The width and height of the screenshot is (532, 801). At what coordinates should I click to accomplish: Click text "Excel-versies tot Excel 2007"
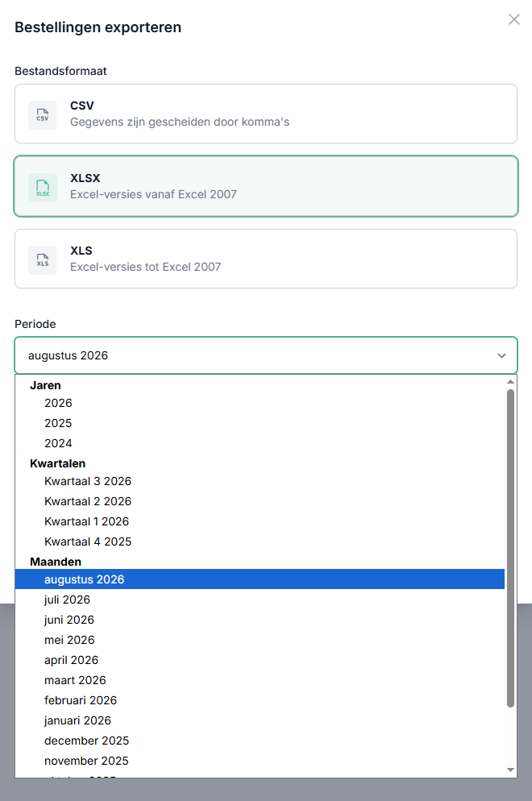(x=146, y=268)
